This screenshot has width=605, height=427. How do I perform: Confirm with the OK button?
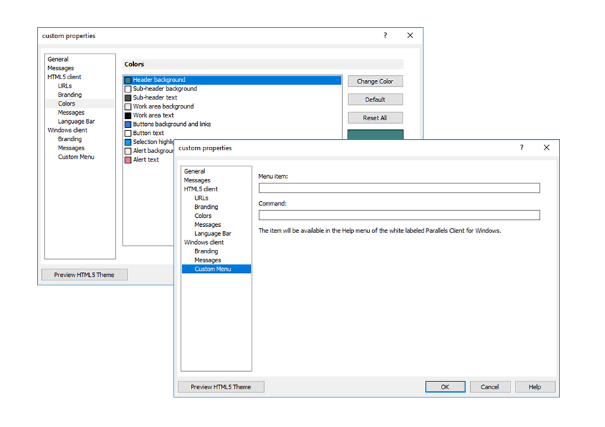pos(445,387)
